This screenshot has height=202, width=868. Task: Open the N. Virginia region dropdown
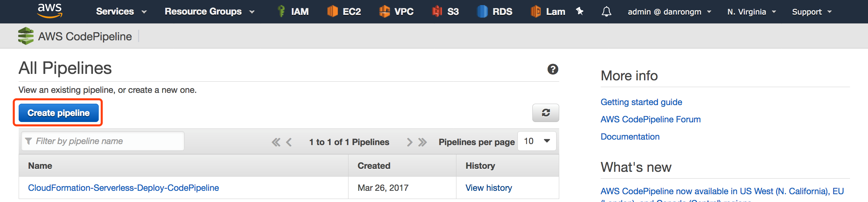pyautogui.click(x=751, y=12)
